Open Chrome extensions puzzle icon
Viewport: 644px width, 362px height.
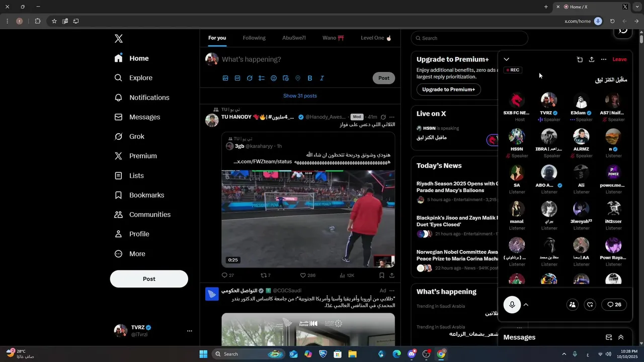(38, 21)
